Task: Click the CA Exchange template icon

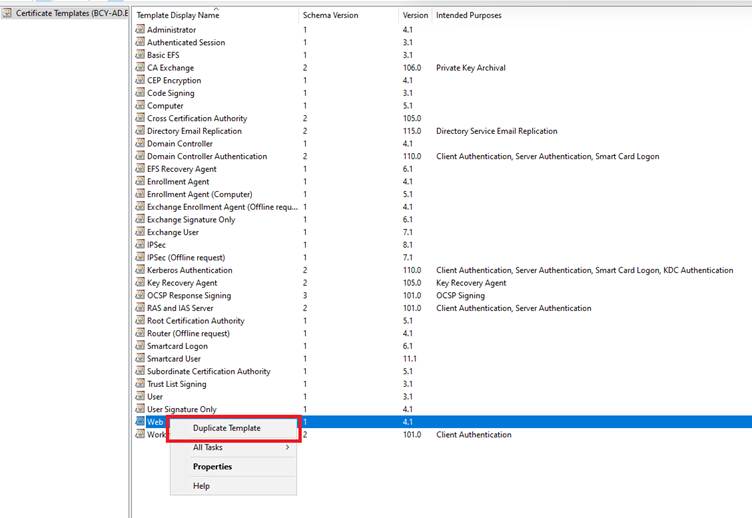Action: pos(140,67)
